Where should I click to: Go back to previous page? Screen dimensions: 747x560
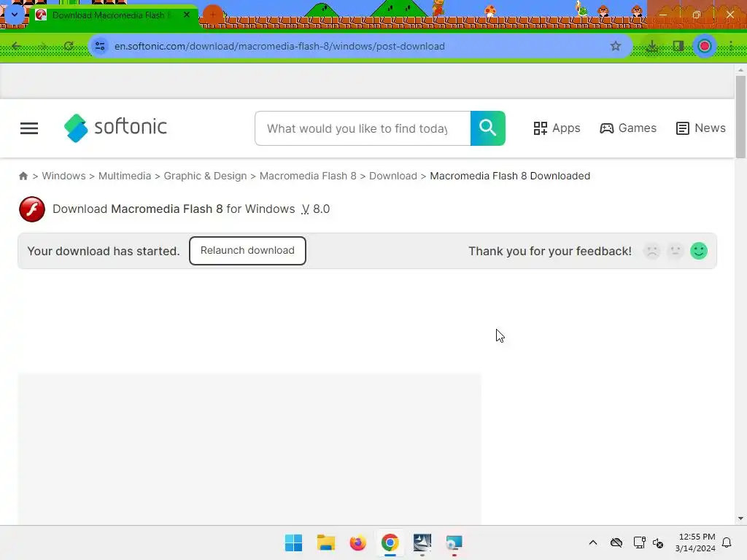coord(17,46)
